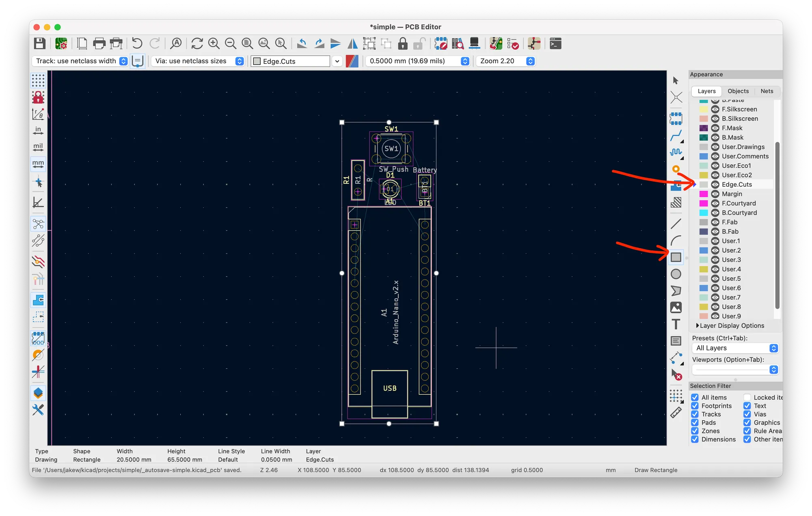This screenshot has height=516, width=812.
Task: Select the Add image tool
Action: point(676,307)
